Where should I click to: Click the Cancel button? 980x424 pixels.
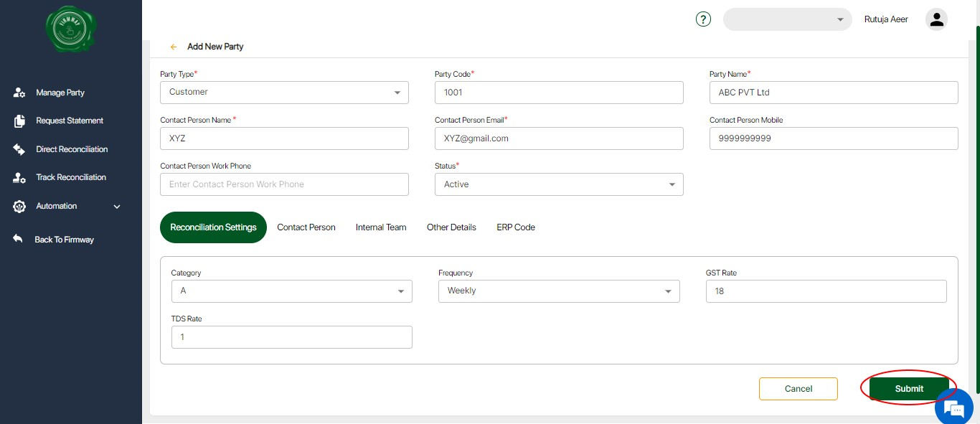pyautogui.click(x=798, y=389)
